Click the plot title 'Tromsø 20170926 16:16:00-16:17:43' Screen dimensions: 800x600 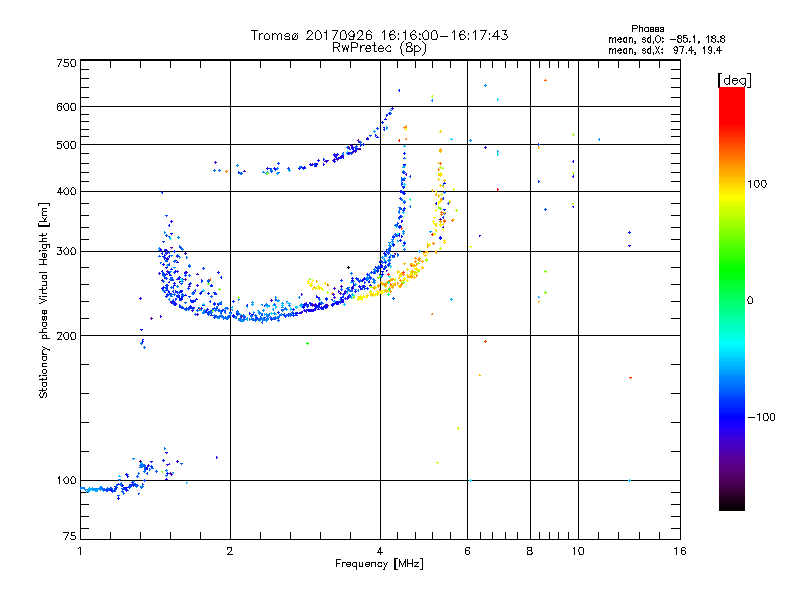(x=379, y=35)
